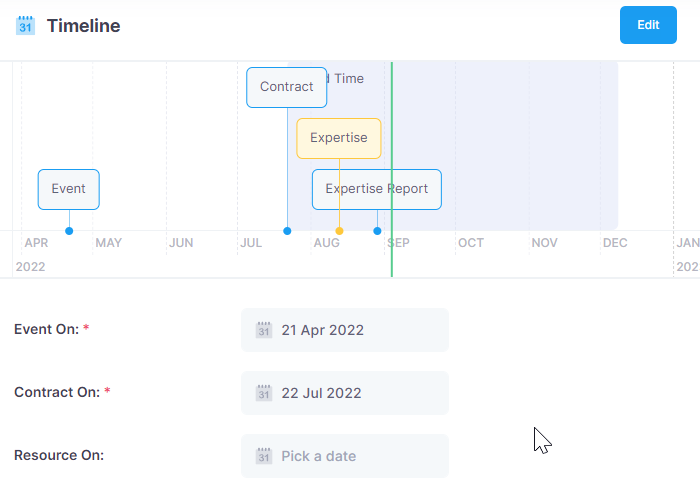Select the yellow Expertise label box
The height and width of the screenshot is (480, 700).
click(x=339, y=138)
